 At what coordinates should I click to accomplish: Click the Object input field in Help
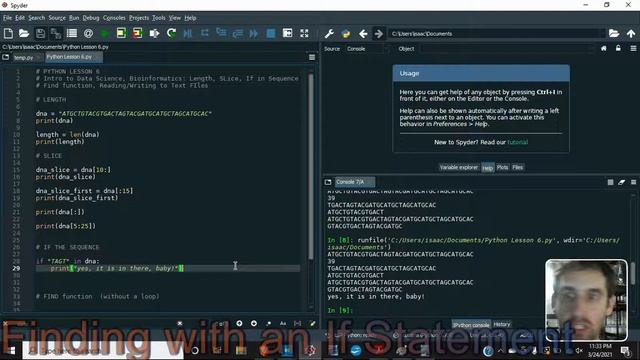(508, 49)
